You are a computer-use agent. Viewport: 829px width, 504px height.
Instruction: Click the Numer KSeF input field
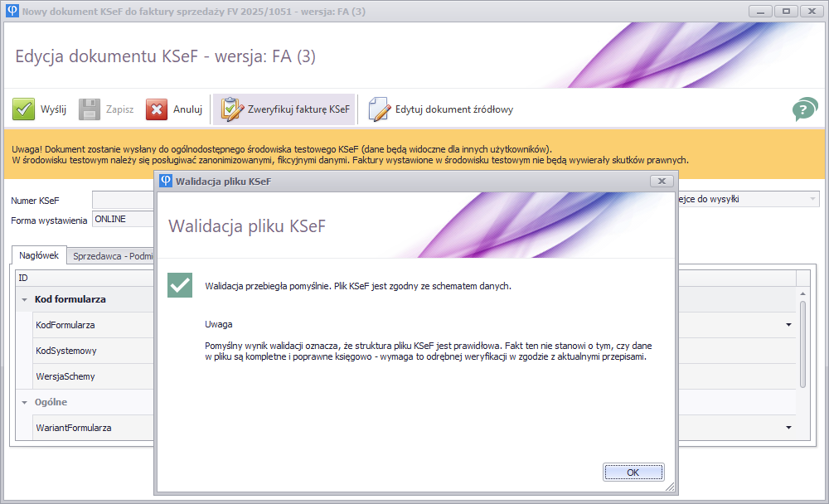click(x=124, y=200)
